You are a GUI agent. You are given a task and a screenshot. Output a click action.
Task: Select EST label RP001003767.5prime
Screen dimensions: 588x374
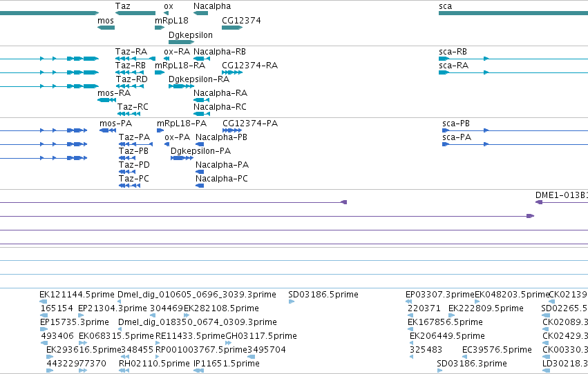click(201, 350)
